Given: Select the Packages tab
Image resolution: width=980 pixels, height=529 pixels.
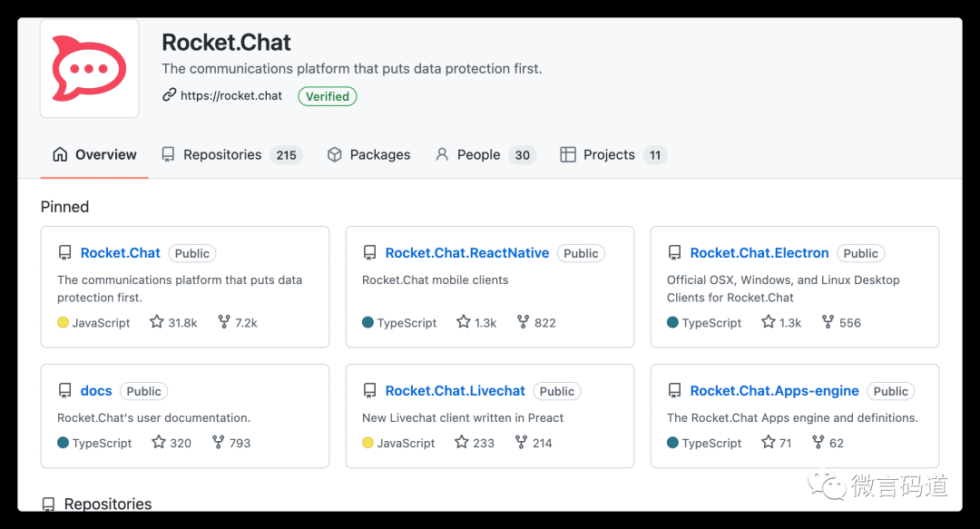Looking at the screenshot, I should pos(368,154).
